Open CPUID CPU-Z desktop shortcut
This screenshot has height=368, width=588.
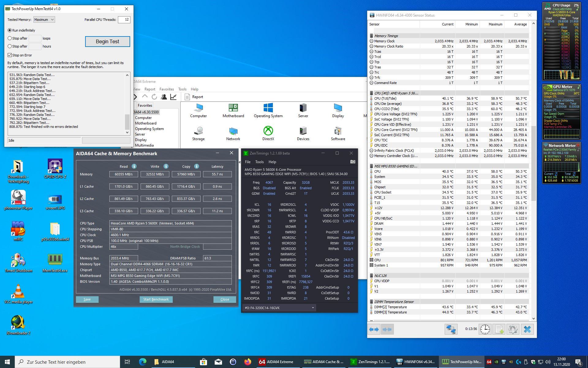[x=55, y=169]
